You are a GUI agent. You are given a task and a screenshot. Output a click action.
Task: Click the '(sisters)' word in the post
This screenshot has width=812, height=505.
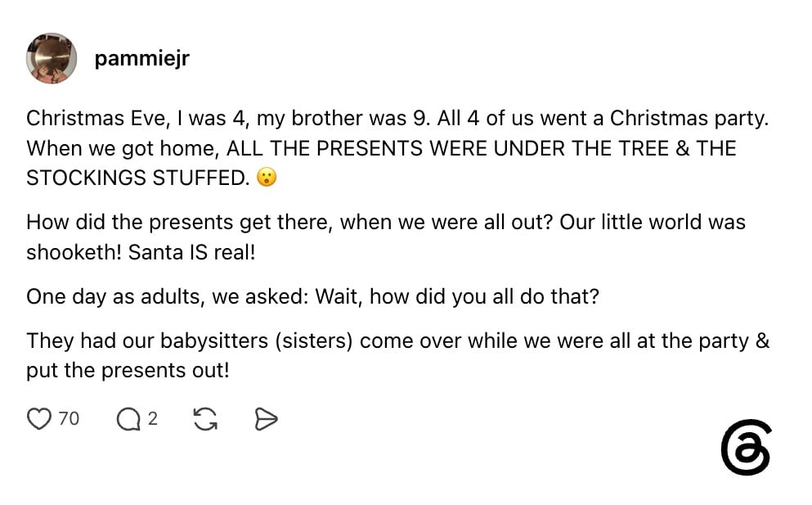(314, 340)
